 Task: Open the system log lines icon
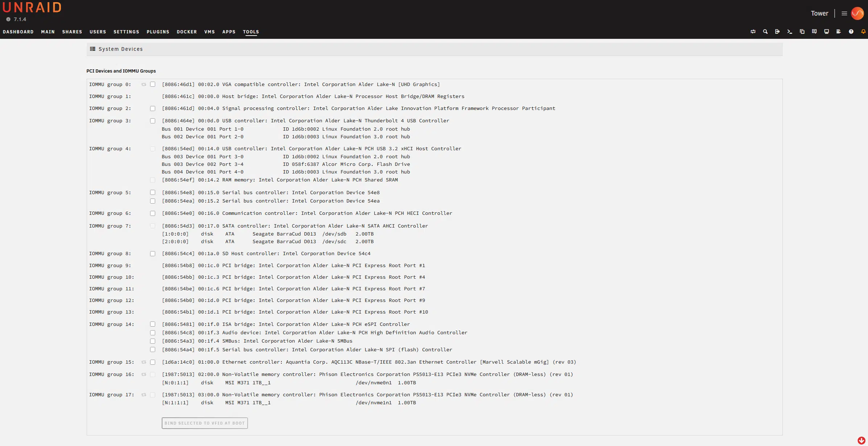[x=839, y=32]
